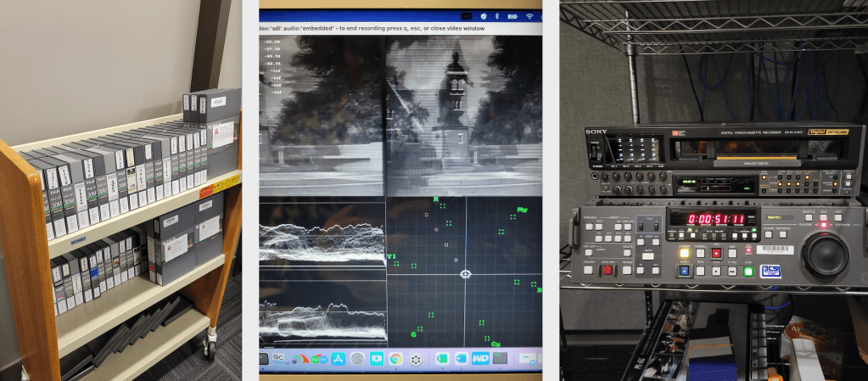Open the battery status menu
Viewport: 868px width, 381px height.
point(512,15)
